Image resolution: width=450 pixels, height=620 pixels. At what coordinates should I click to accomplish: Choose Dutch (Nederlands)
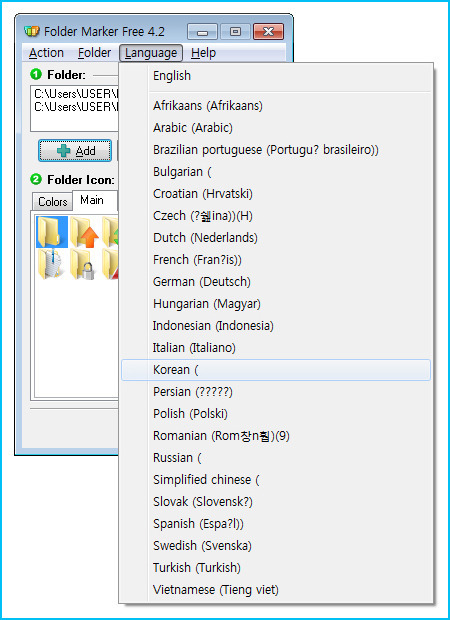(x=276, y=238)
